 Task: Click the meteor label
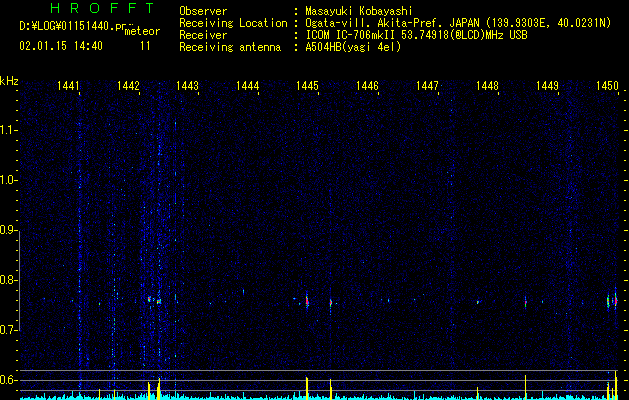(142, 31)
